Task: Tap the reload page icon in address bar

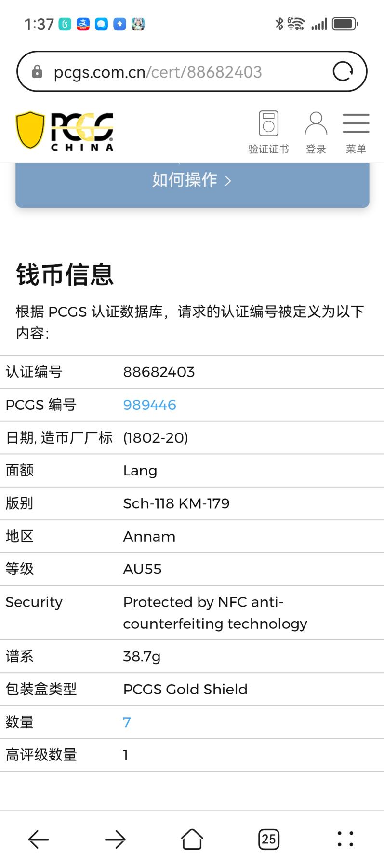Action: coord(343,71)
